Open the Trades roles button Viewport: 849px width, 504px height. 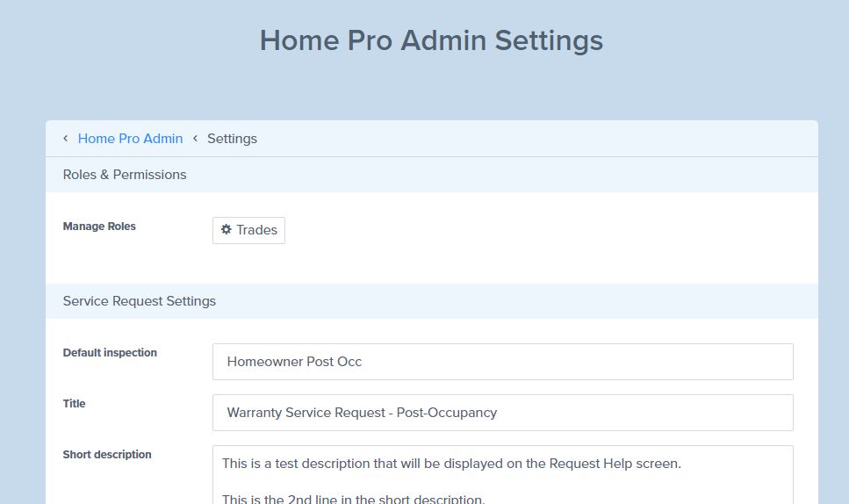tap(248, 230)
